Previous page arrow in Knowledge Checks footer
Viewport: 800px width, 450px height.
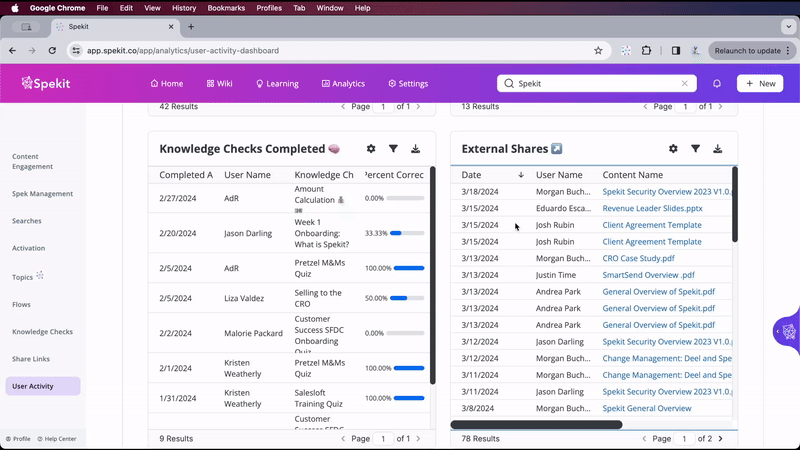tap(343, 438)
